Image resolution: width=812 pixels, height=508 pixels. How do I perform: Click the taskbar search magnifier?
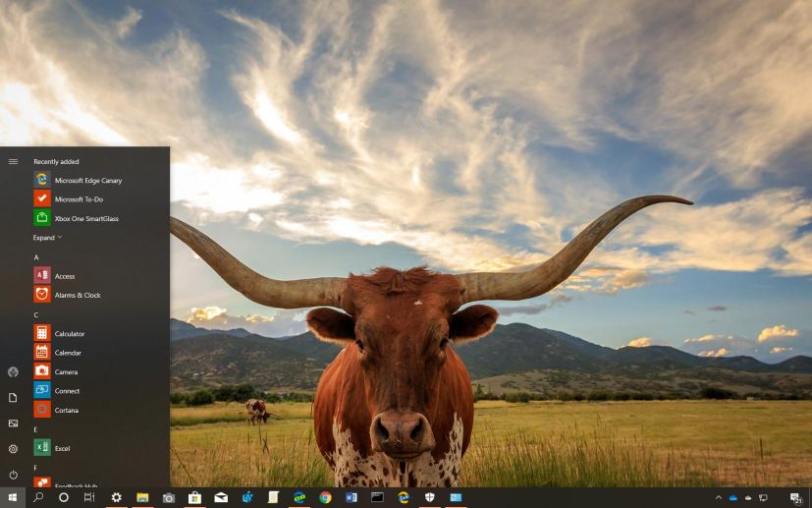tap(38, 498)
